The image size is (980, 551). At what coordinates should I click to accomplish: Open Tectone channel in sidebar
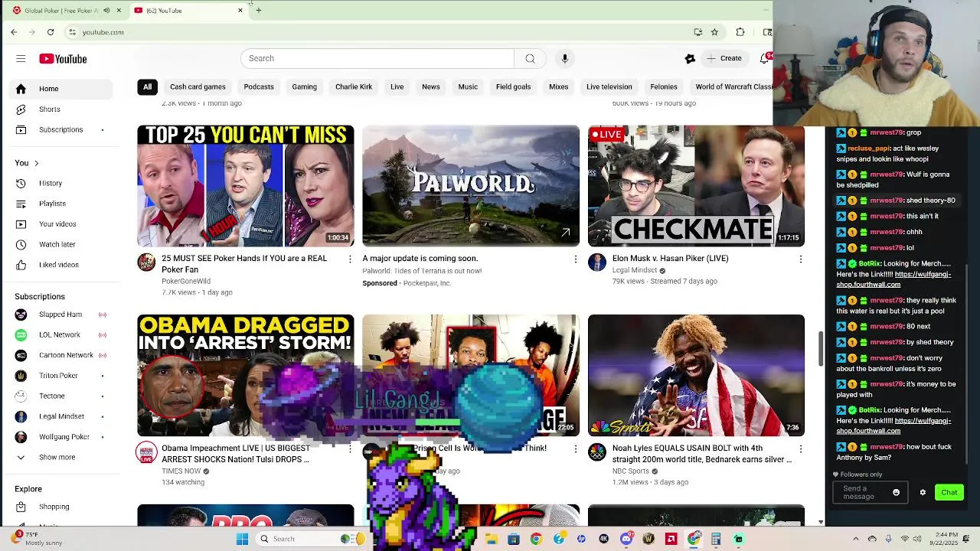click(59, 396)
